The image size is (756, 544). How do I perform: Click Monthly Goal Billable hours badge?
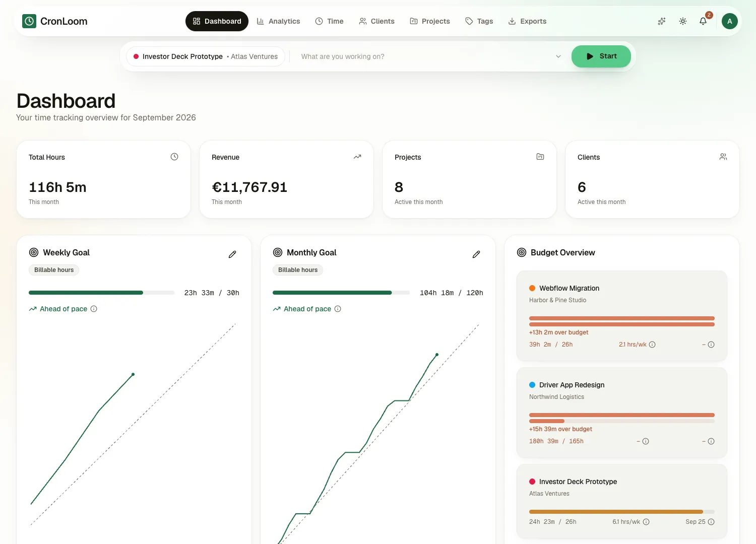tap(298, 270)
